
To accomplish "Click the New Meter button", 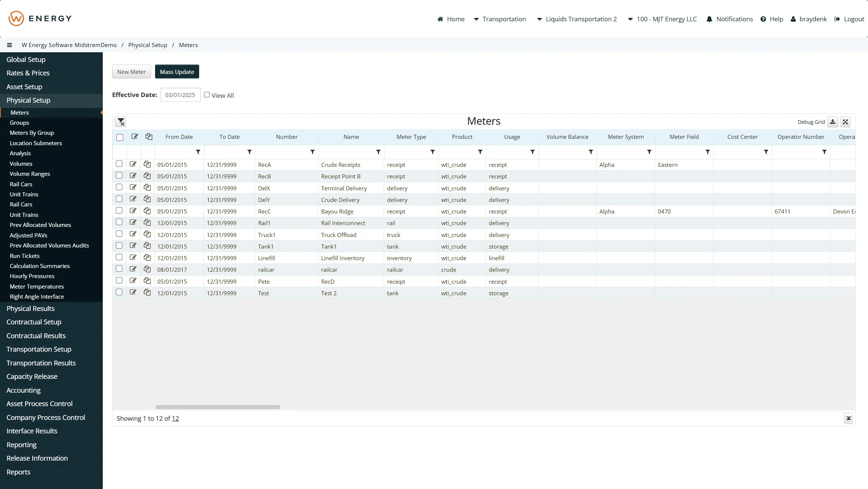I will 132,72.
